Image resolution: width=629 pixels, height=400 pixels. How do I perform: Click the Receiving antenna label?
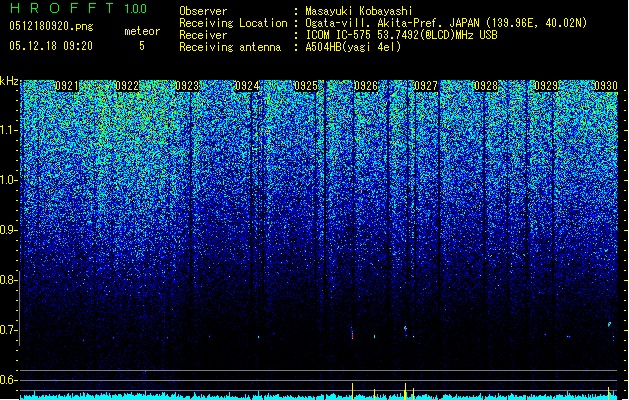[x=230, y=47]
